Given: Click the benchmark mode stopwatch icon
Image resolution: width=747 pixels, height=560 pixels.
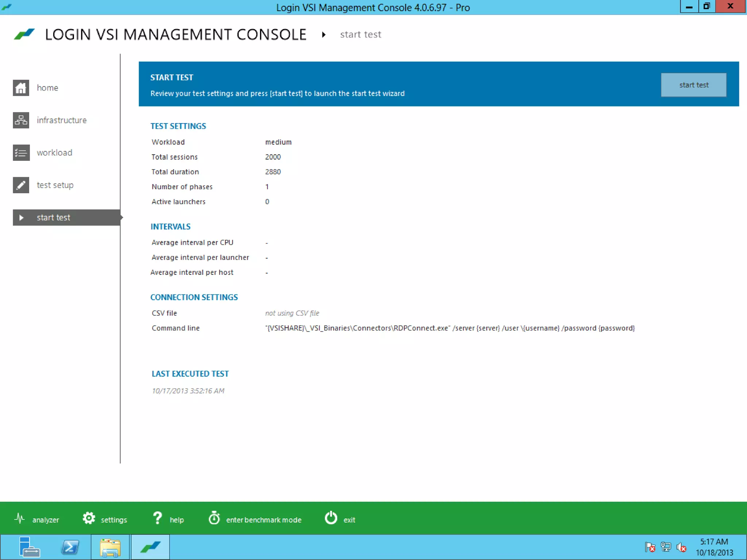Looking at the screenshot, I should click(x=214, y=518).
